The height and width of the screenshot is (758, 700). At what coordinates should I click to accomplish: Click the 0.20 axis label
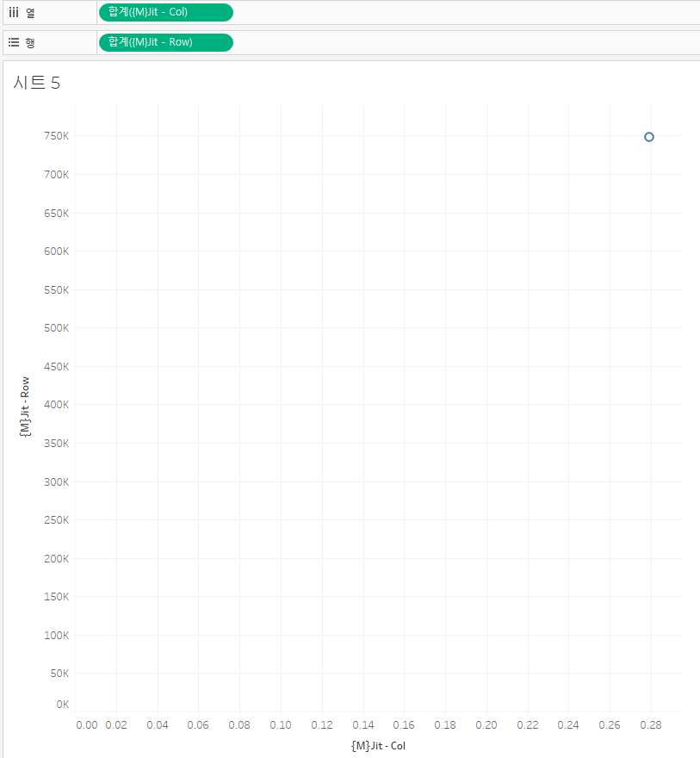click(x=486, y=725)
